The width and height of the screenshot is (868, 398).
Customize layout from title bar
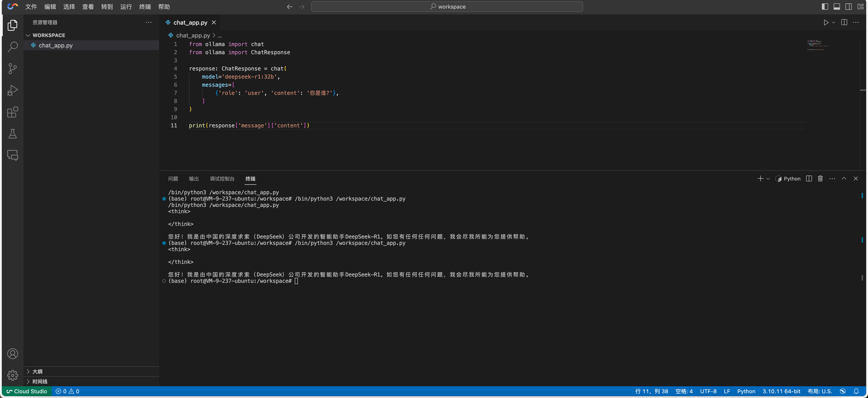coord(861,6)
